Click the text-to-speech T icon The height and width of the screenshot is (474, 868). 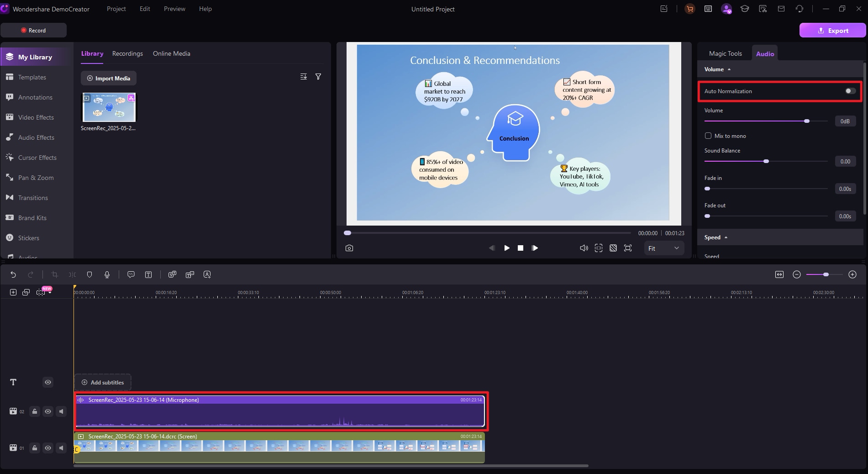[148, 274]
